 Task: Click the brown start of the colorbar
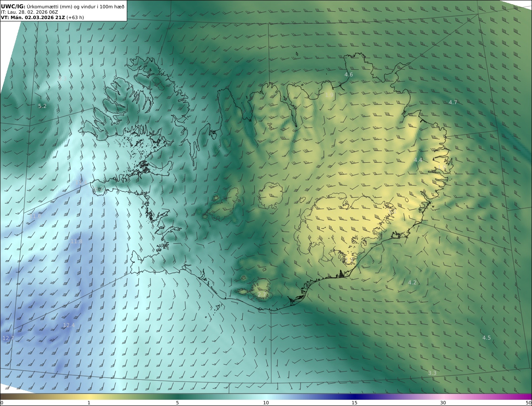[x=7, y=396]
